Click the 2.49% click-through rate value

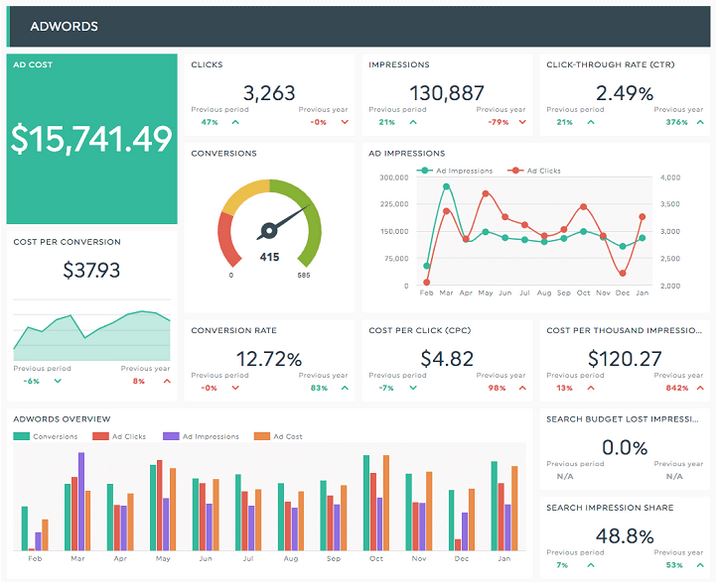tap(625, 93)
